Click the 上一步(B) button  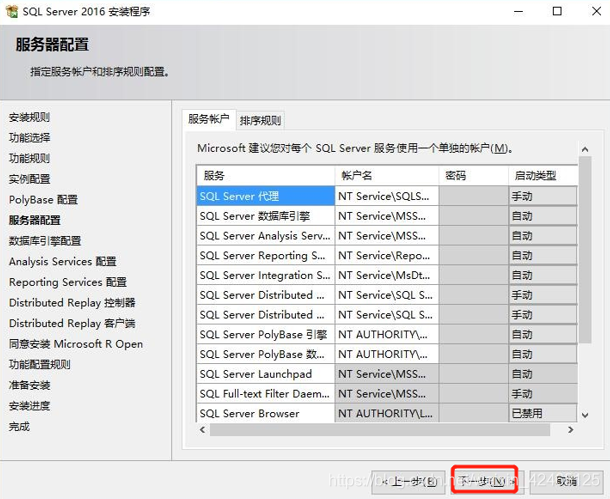(x=408, y=482)
